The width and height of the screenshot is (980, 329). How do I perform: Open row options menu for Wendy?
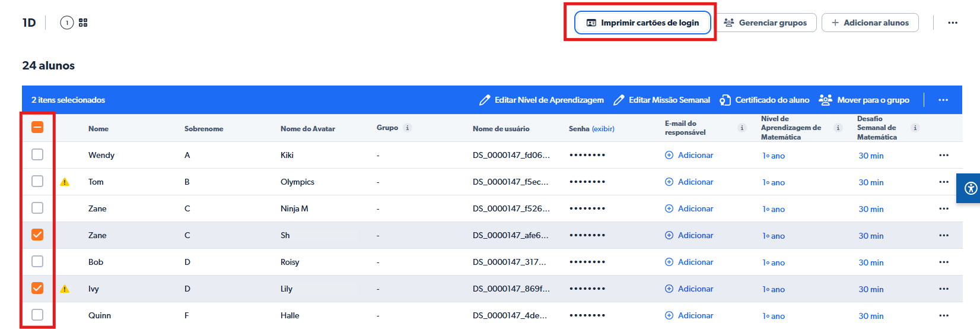pos(944,155)
